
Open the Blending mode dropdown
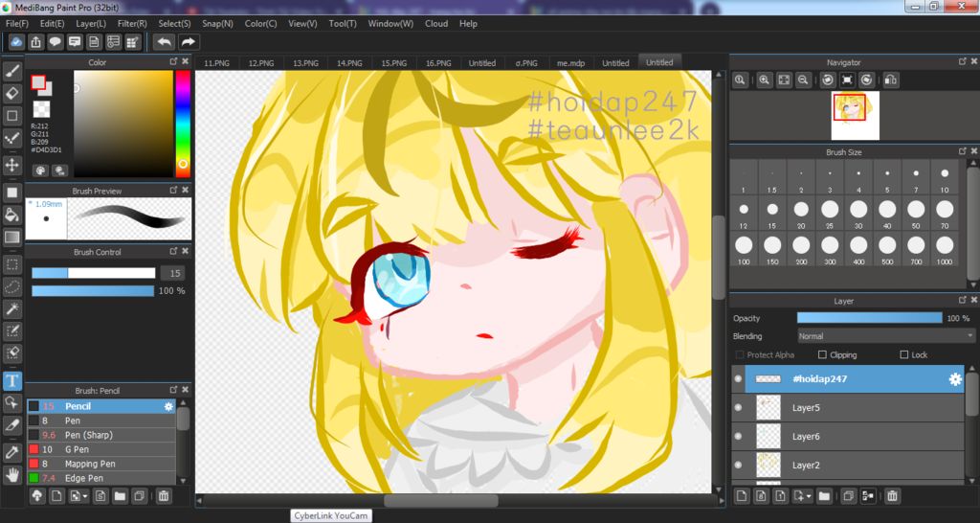tap(885, 336)
